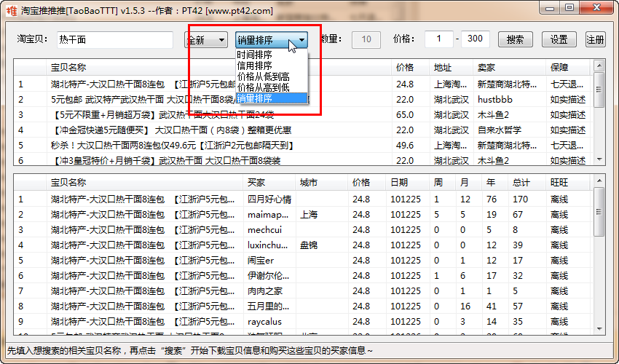Select buyer row luxinchu...
Screen dimensions: 619x364
tap(303, 245)
